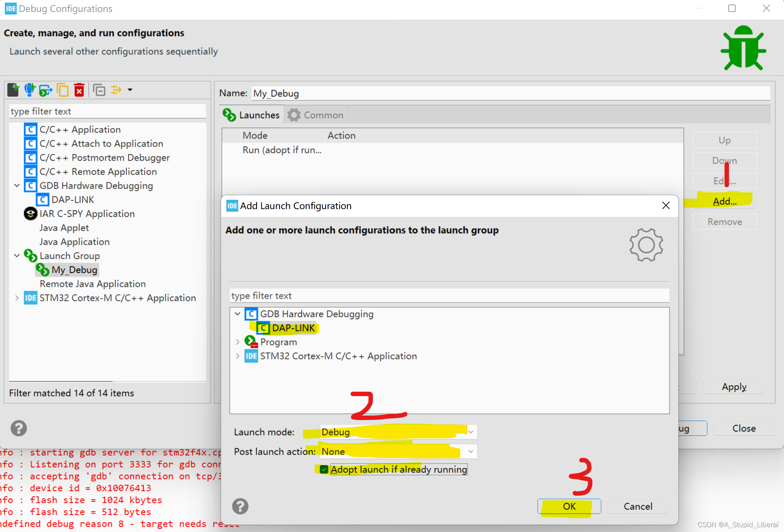Click C/C++ Application icon in left tree

pos(31,130)
